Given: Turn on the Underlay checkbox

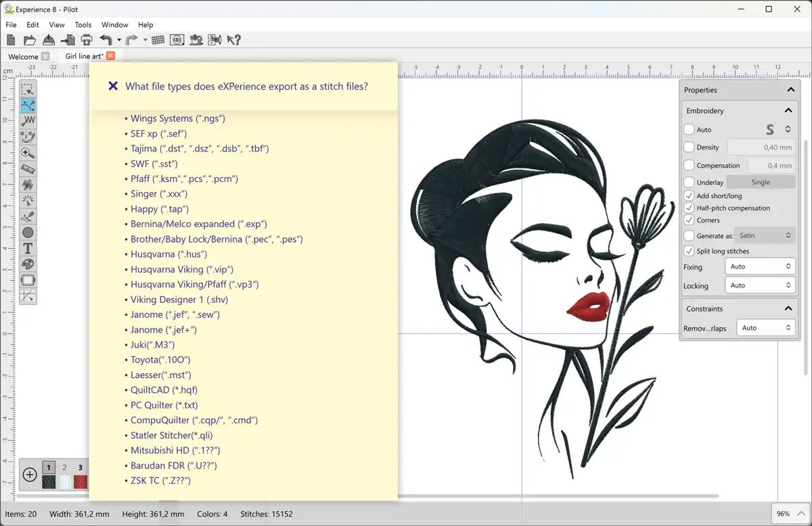Looking at the screenshot, I should click(689, 182).
